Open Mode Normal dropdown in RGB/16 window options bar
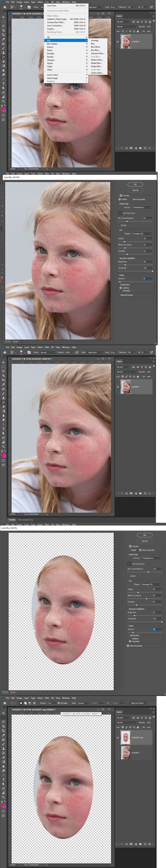Viewport: 166px width, 868px height. (48, 352)
